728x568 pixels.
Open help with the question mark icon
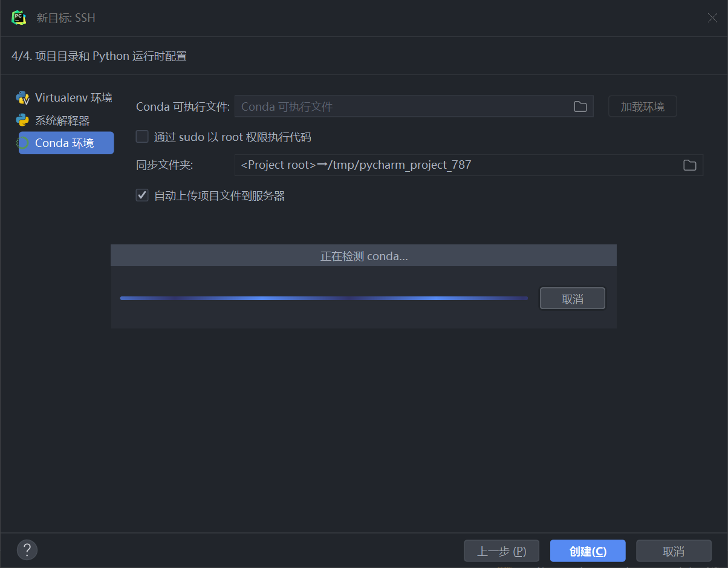pyautogui.click(x=27, y=550)
